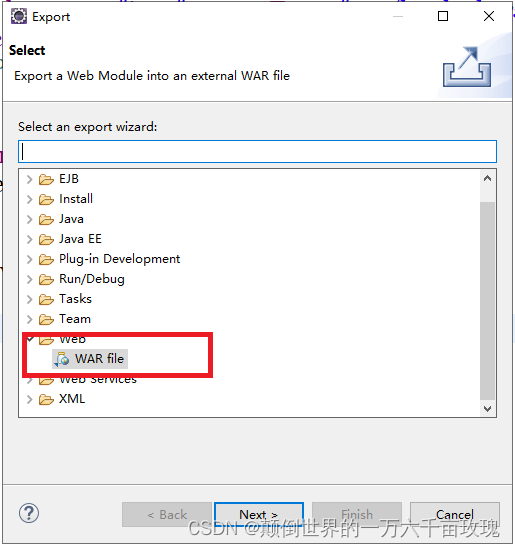Click the Team folder icon
Image resolution: width=515 pixels, height=547 pixels.
(x=46, y=319)
